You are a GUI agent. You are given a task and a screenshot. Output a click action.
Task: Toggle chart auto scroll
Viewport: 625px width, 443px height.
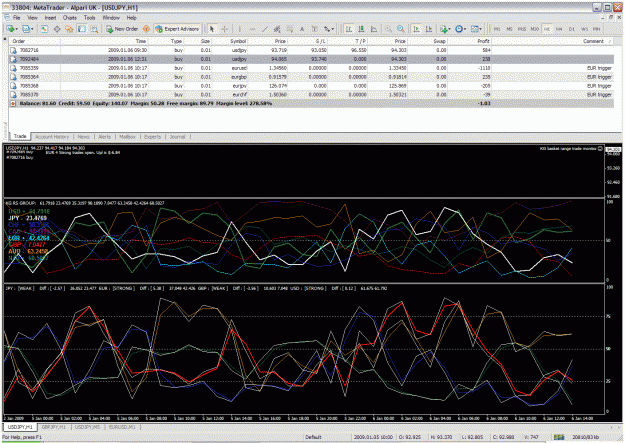click(416, 29)
